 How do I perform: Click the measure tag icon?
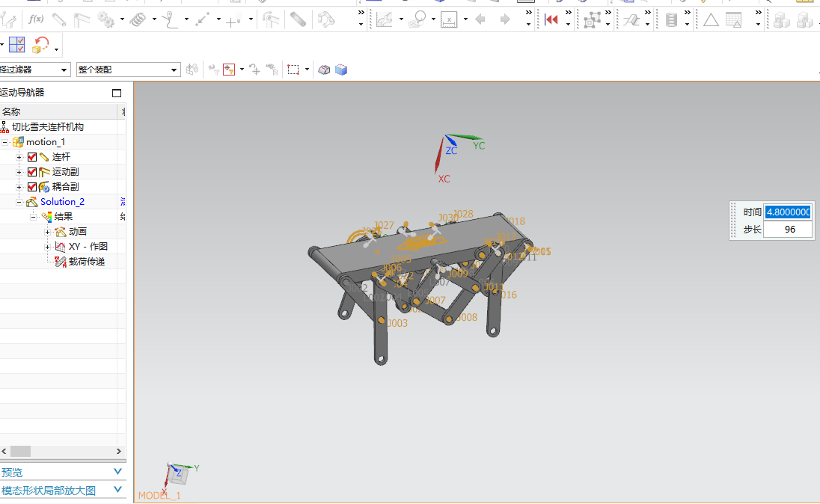coord(417,20)
